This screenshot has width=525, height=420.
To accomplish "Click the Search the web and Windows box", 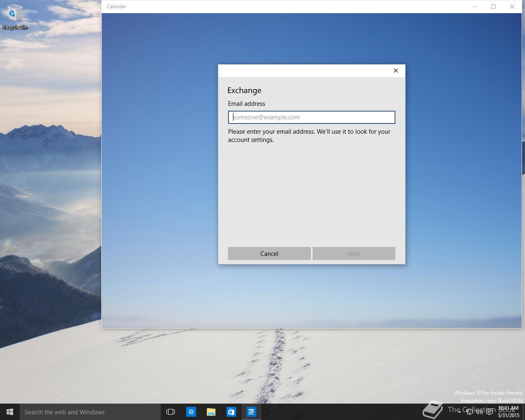I will (90, 412).
